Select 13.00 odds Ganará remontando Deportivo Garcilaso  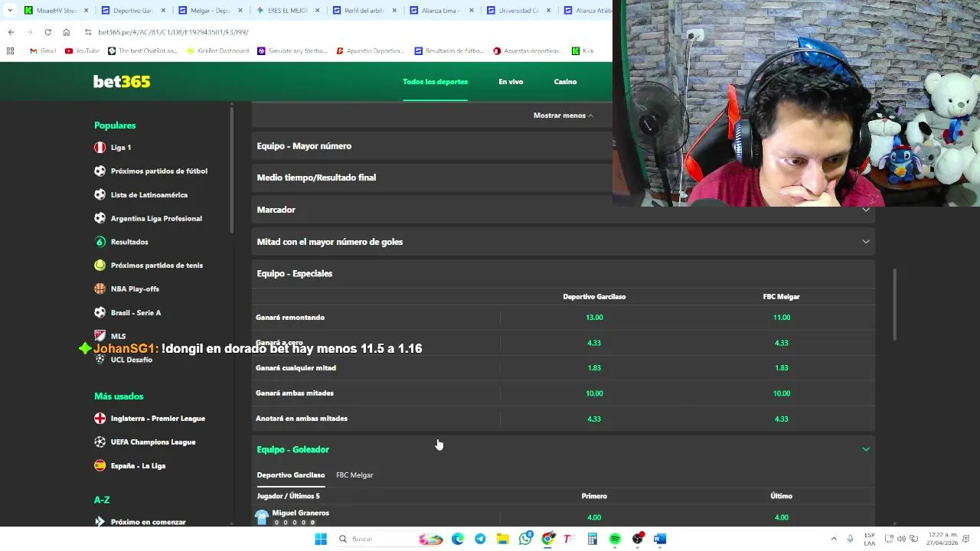(x=594, y=318)
